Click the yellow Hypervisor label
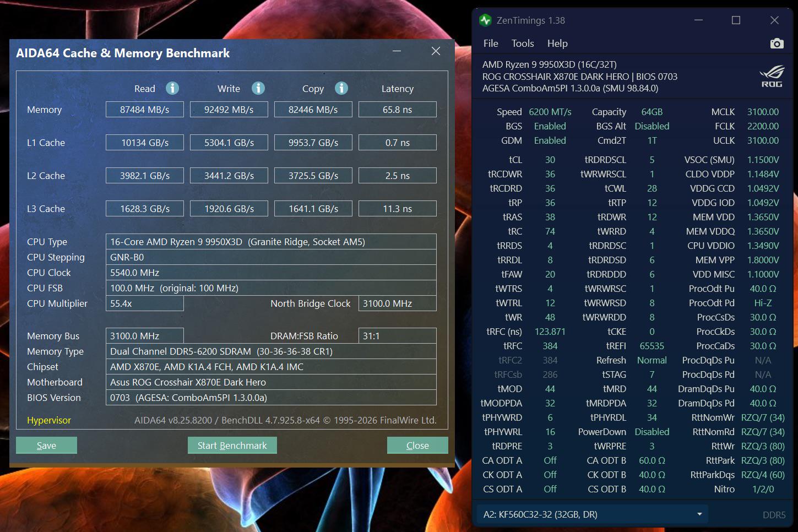This screenshot has height=532, width=798. point(49,420)
